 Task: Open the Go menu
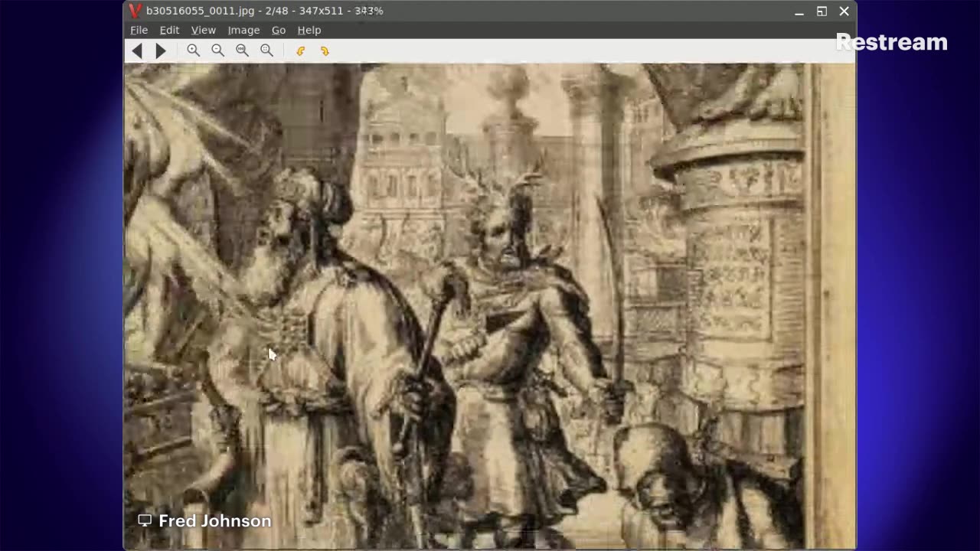pyautogui.click(x=279, y=30)
